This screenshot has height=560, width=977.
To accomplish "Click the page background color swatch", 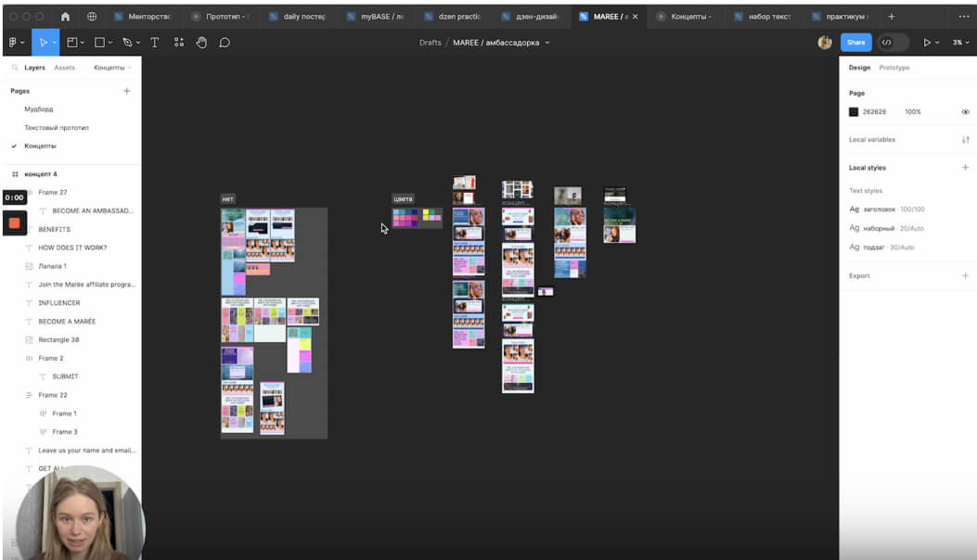I will click(x=854, y=112).
